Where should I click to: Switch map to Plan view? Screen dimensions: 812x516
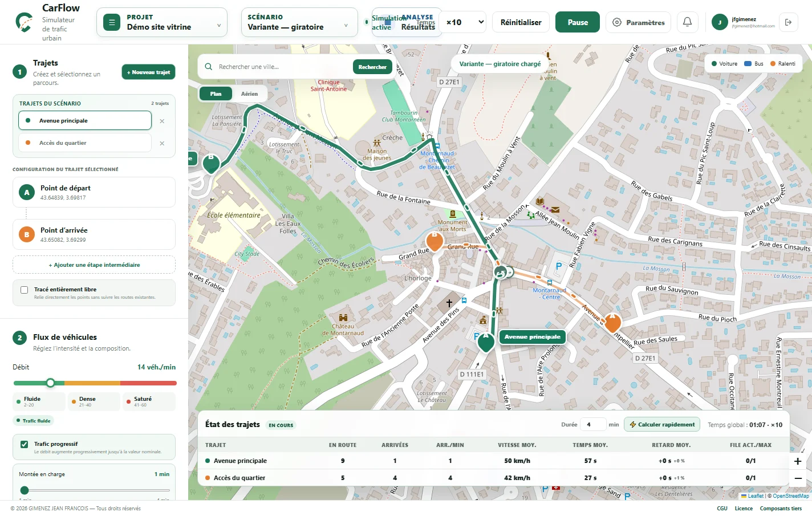[x=216, y=94]
